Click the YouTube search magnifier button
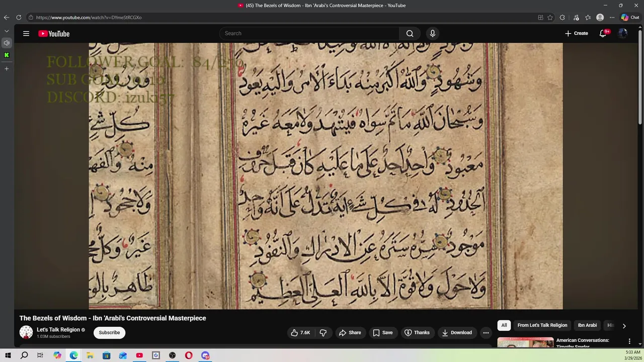644x362 pixels. [410, 34]
